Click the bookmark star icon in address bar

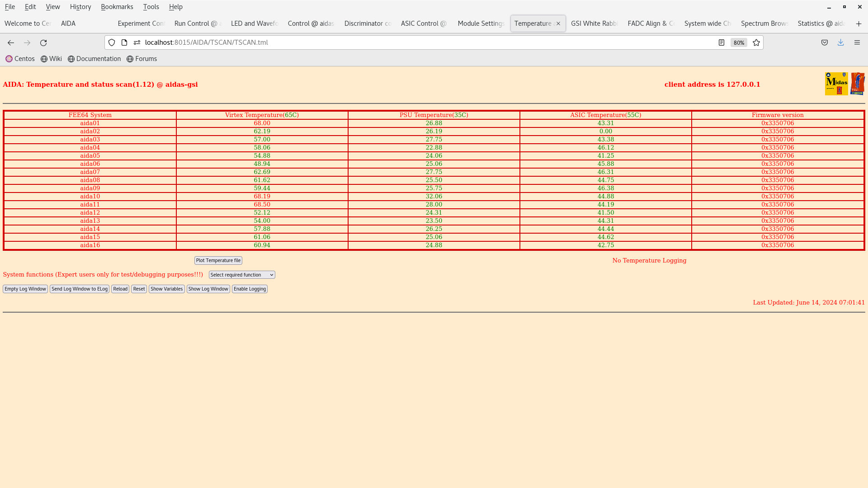[x=756, y=42]
